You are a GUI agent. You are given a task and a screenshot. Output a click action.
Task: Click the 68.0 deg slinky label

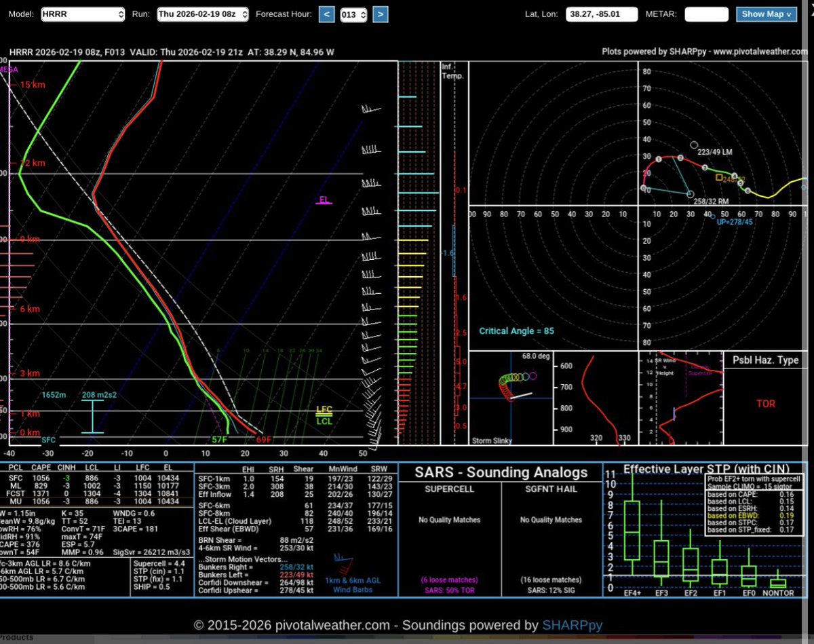click(535, 356)
